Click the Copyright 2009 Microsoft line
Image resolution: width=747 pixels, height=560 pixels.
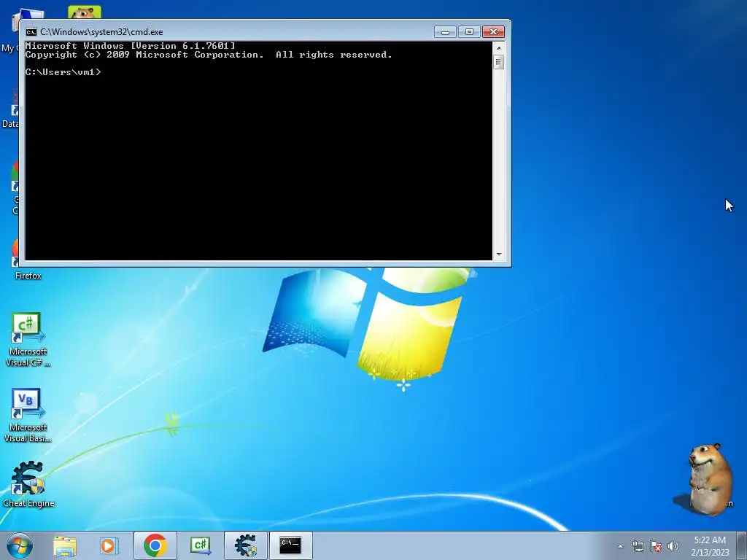(209, 55)
